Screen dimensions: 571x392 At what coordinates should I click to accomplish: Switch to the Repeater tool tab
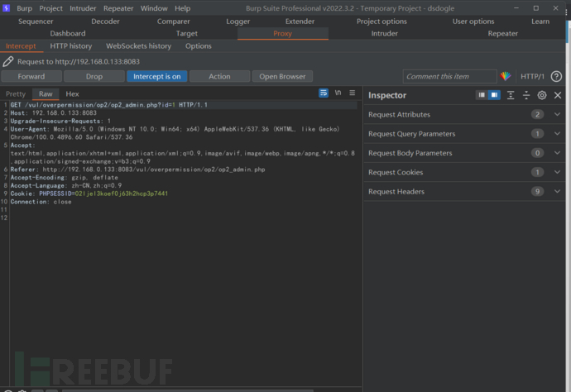point(503,33)
